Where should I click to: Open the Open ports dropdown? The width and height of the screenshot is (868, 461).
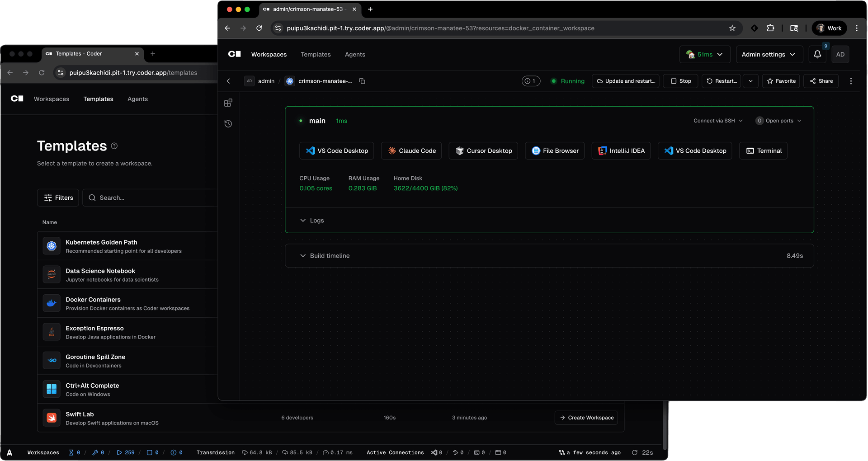(x=778, y=121)
